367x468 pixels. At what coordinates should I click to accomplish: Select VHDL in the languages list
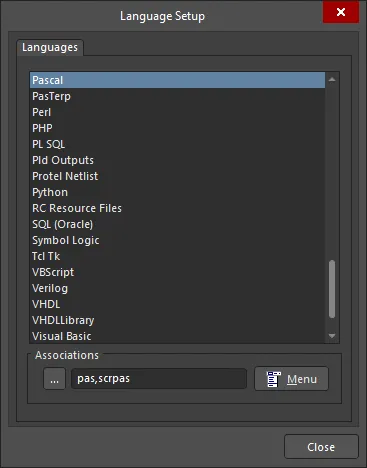pyautogui.click(x=177, y=304)
